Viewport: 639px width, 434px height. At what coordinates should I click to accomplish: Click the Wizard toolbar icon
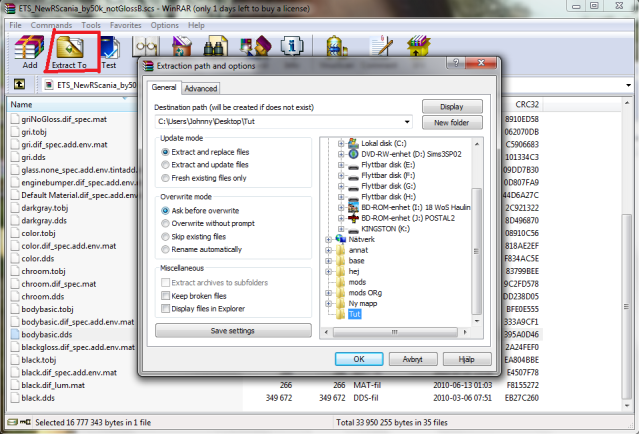point(256,47)
